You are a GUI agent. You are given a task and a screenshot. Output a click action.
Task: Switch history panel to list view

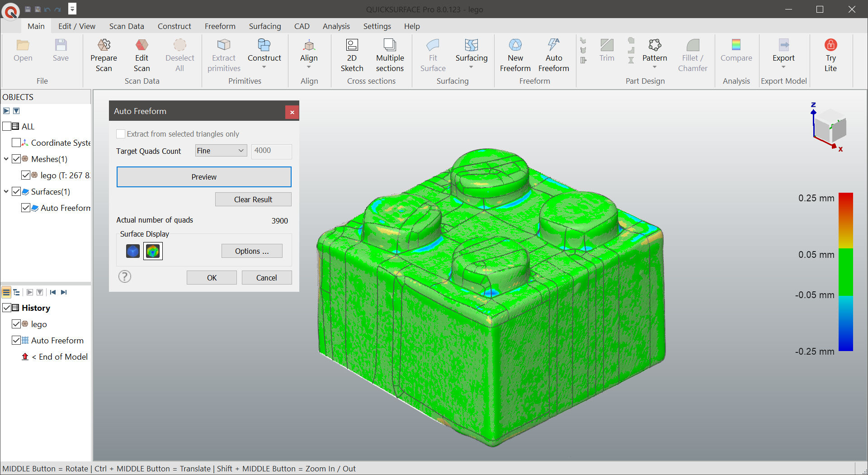coord(6,292)
